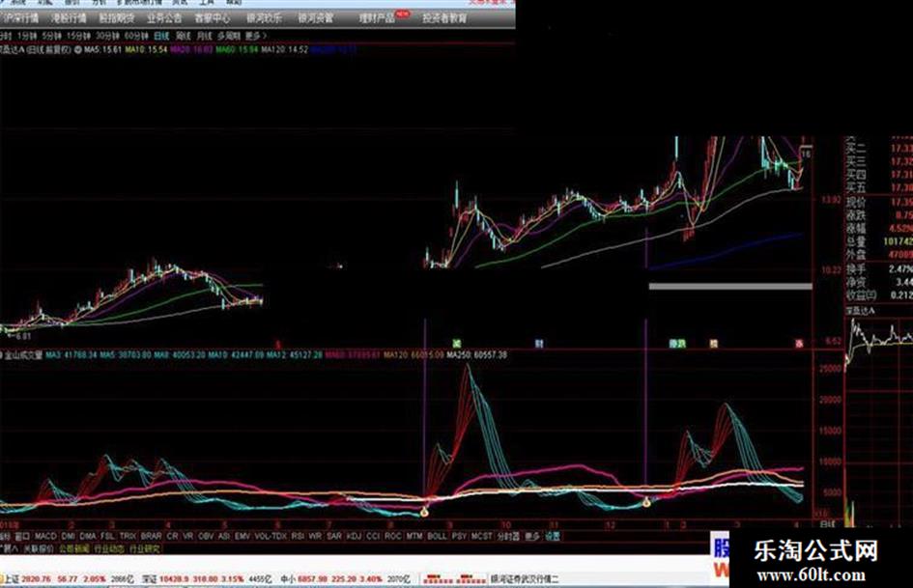Image resolution: width=913 pixels, height=588 pixels.
Task: Click the 上证 index in status bar
Action: click(13, 579)
